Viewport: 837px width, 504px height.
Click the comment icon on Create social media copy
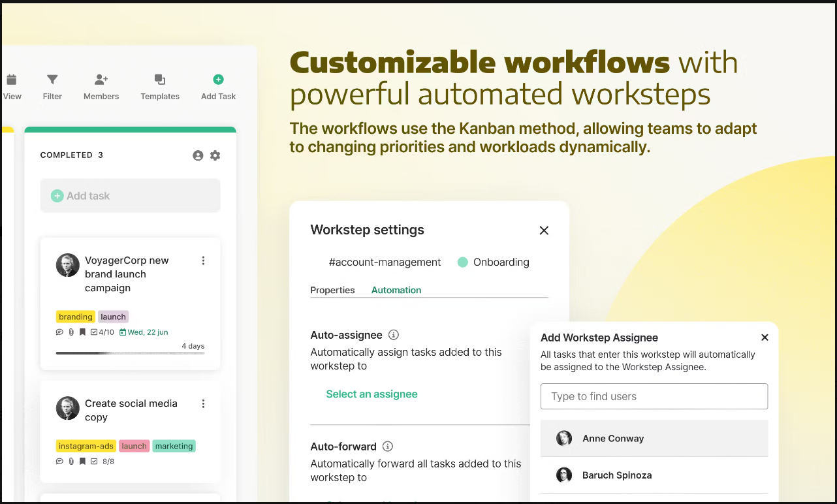[60, 462]
